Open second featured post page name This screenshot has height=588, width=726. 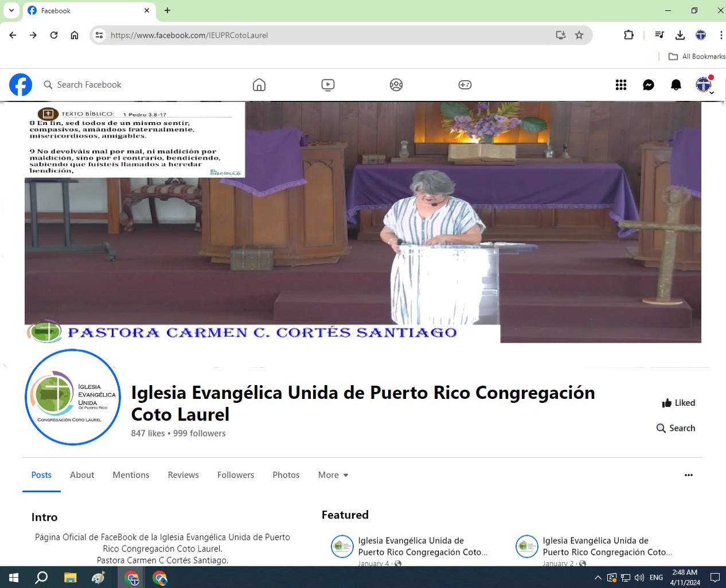coord(607,546)
